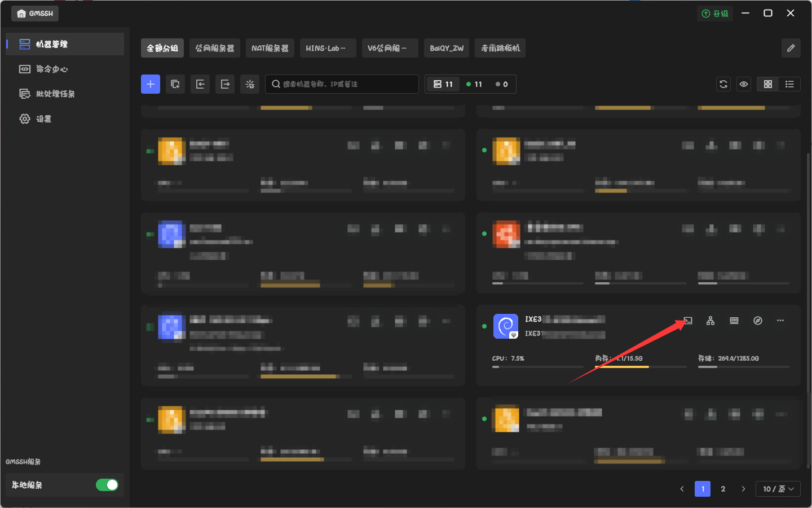Open the 机器管理 machine management section

click(65, 44)
